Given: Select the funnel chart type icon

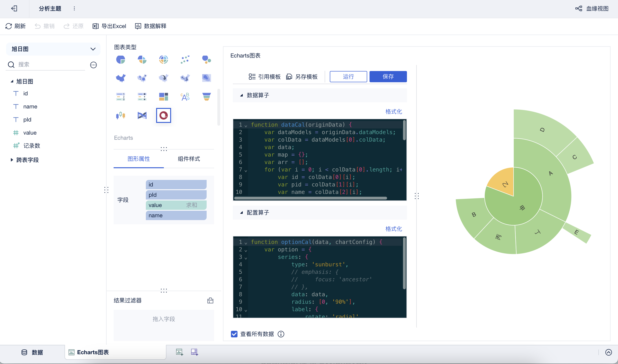Looking at the screenshot, I should 206,97.
